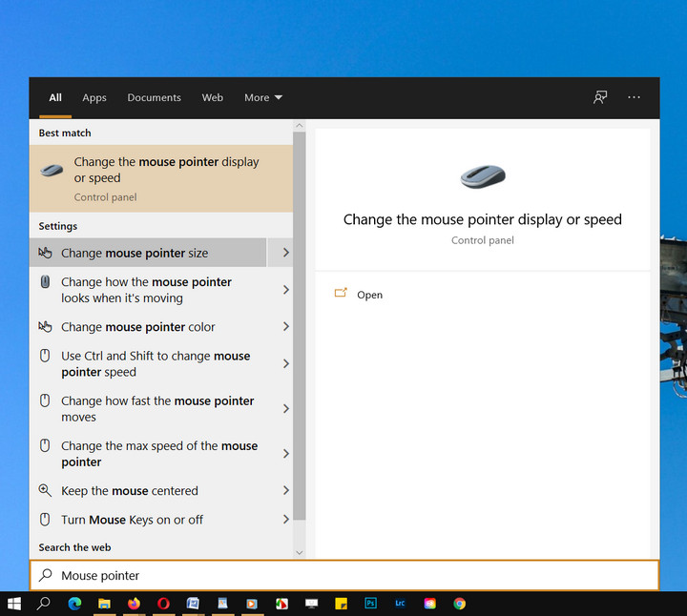Expand arrow for Change mouse pointer color
Viewport: 687px width, 616px height.
tap(285, 327)
